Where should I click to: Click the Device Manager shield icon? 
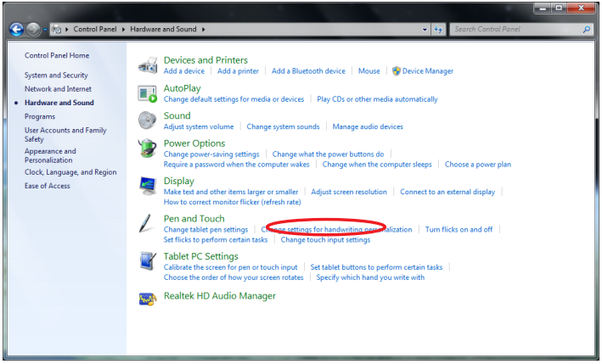[x=397, y=71]
